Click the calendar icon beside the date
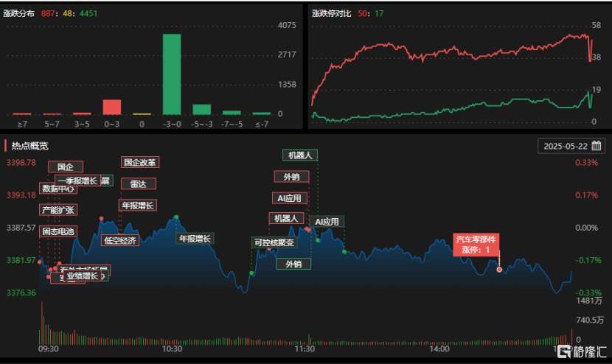The image size is (612, 364). (597, 146)
